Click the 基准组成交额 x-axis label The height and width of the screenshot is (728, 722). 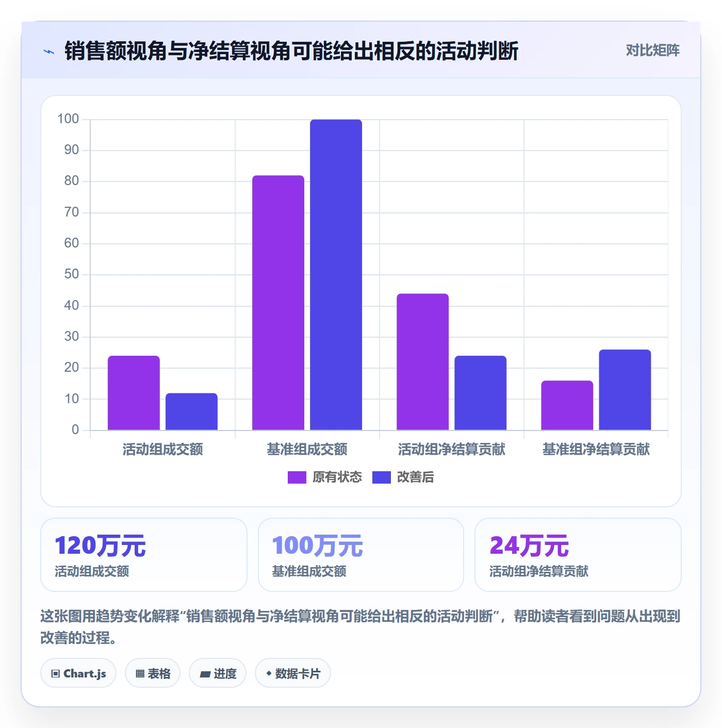(307, 450)
